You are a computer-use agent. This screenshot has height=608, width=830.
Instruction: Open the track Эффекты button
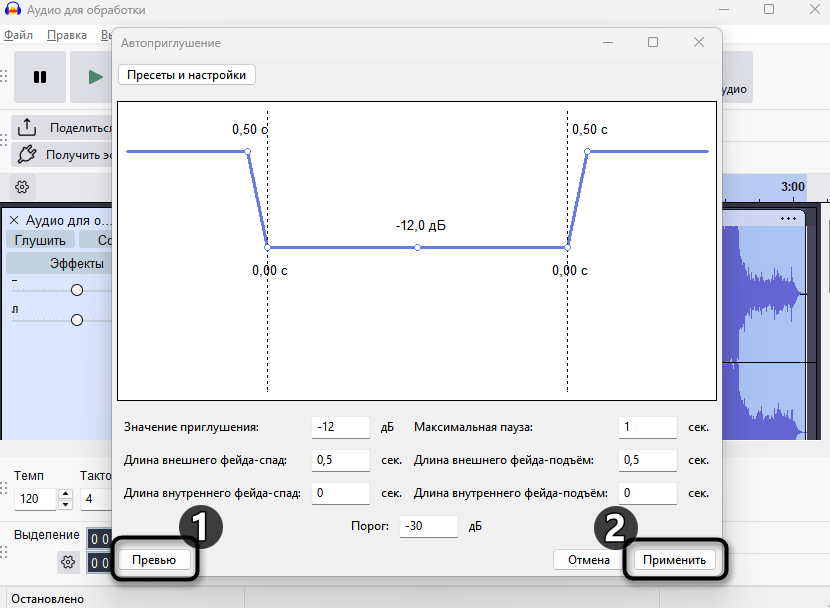tap(60, 264)
